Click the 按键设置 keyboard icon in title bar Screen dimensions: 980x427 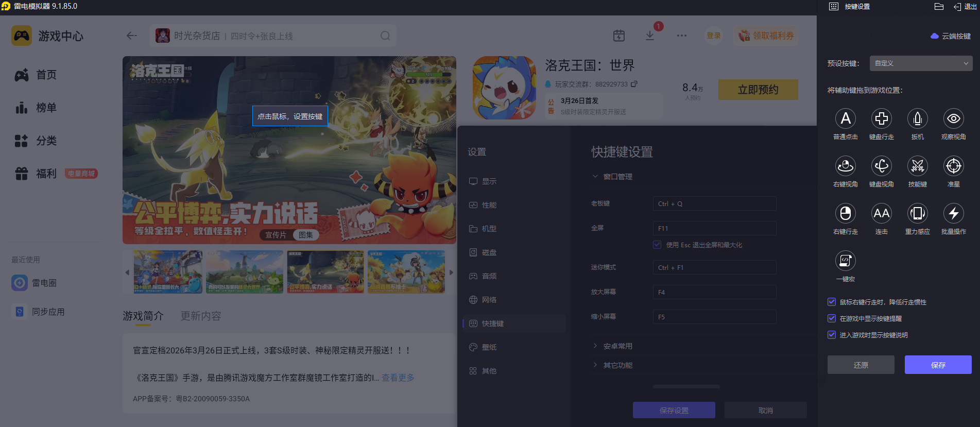coord(834,7)
